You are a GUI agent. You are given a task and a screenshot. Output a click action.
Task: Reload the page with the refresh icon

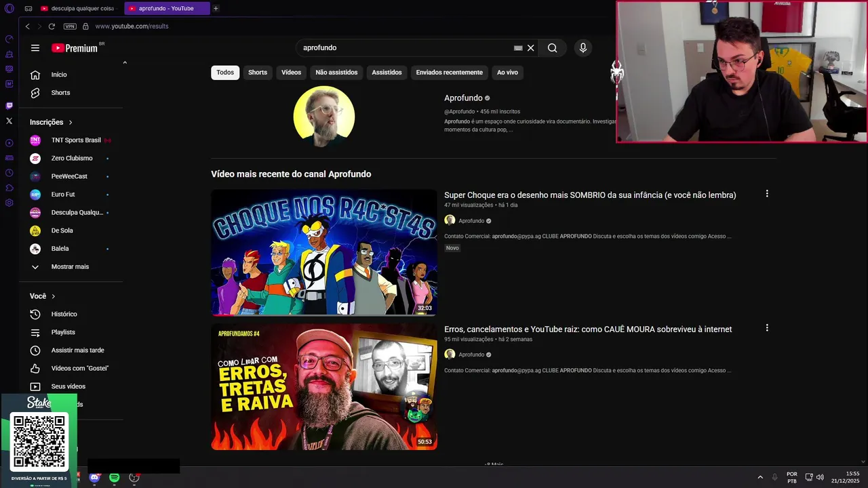pos(52,26)
